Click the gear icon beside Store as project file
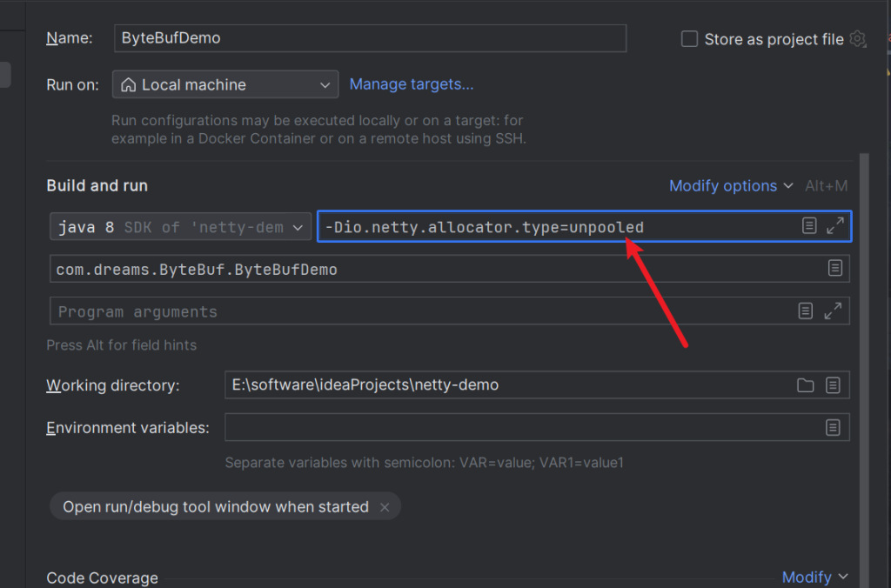The image size is (891, 588). coord(858,39)
